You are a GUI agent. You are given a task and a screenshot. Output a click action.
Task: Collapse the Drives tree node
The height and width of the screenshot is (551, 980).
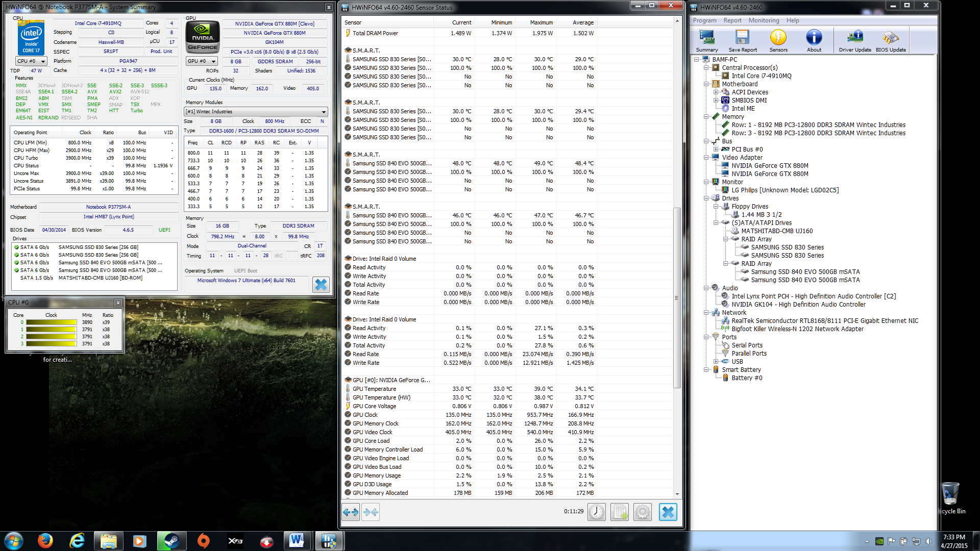706,198
